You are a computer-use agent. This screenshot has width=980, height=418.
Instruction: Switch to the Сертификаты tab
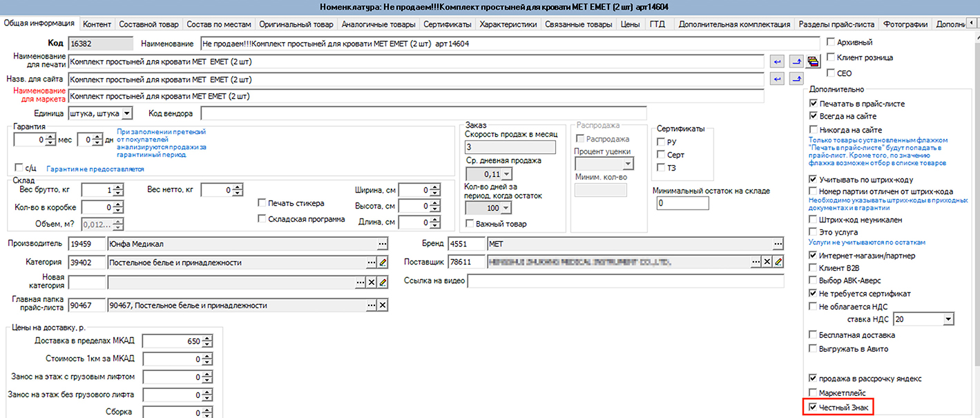pyautogui.click(x=447, y=24)
